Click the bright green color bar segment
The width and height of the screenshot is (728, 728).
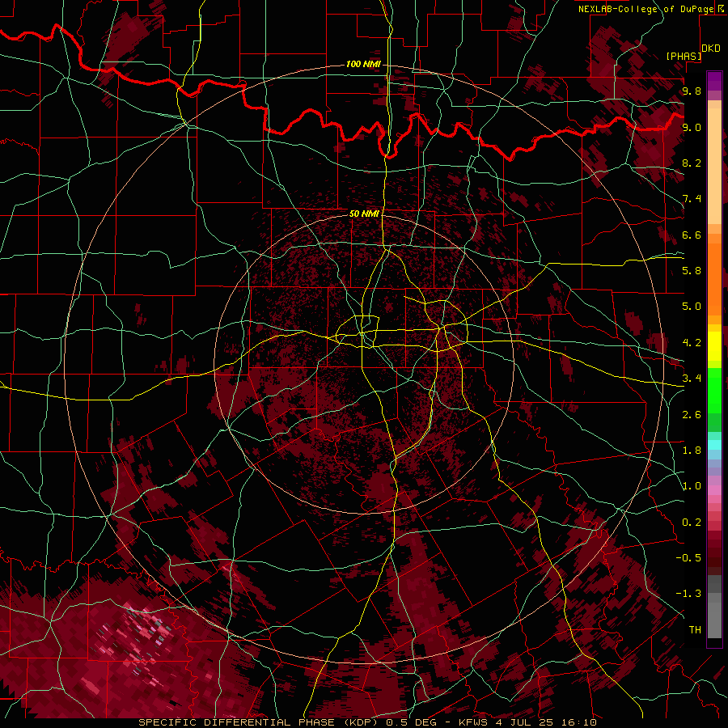(x=714, y=390)
